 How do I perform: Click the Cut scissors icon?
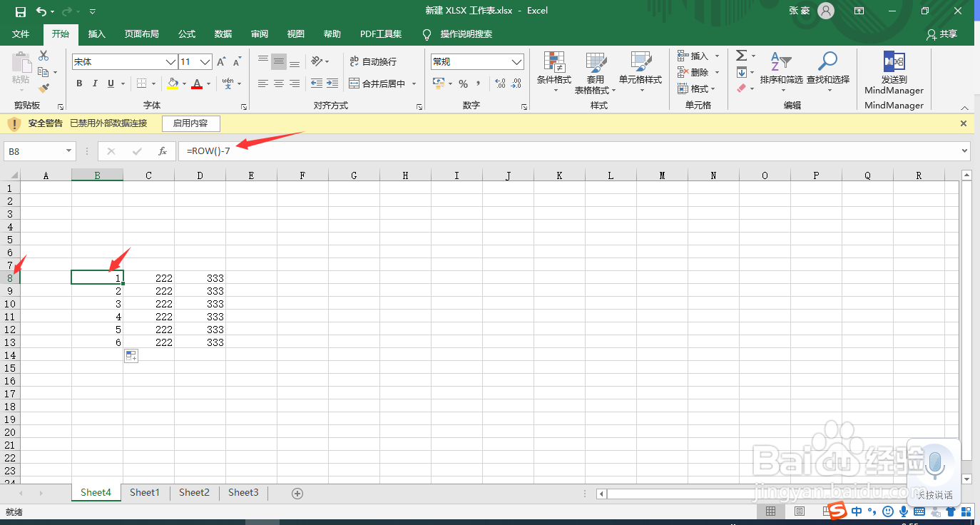pos(44,56)
